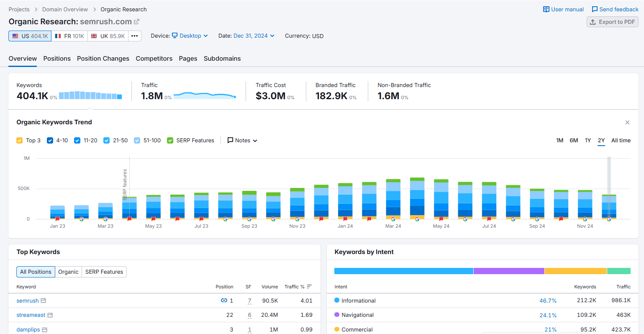The width and height of the screenshot is (644, 334).
Task: Click the red note flag above Jan 24
Action: point(345,219)
